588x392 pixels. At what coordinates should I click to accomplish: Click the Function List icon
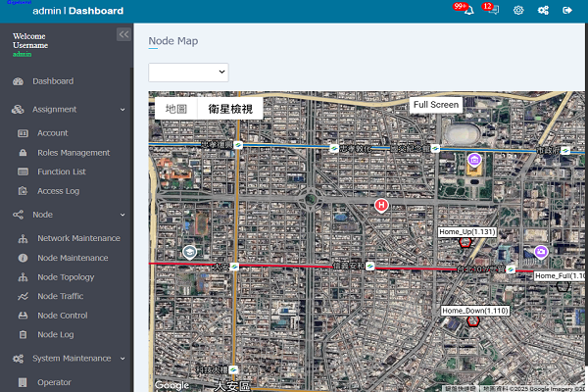tap(23, 171)
